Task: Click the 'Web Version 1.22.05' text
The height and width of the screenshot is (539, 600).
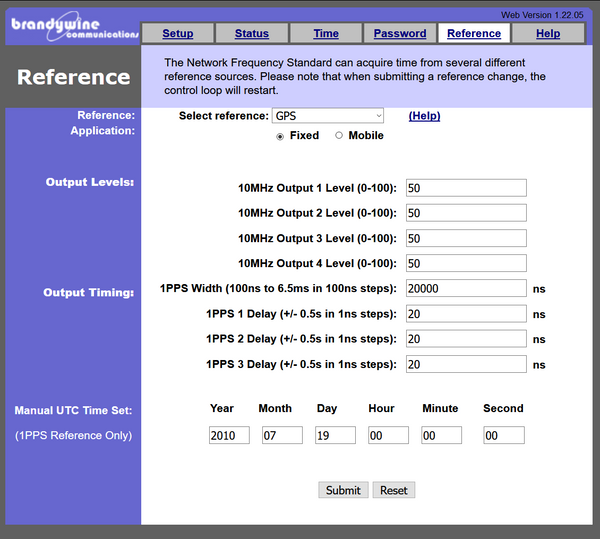Action: coord(542,15)
